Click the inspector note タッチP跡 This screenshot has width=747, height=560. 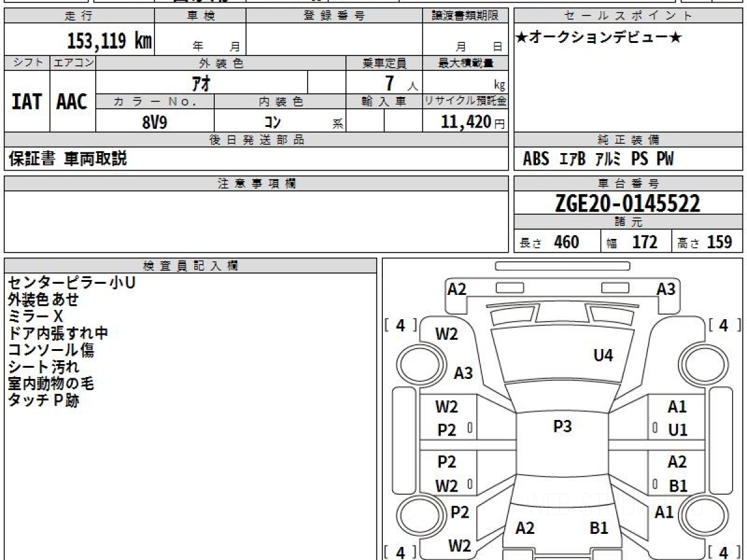coord(44,400)
